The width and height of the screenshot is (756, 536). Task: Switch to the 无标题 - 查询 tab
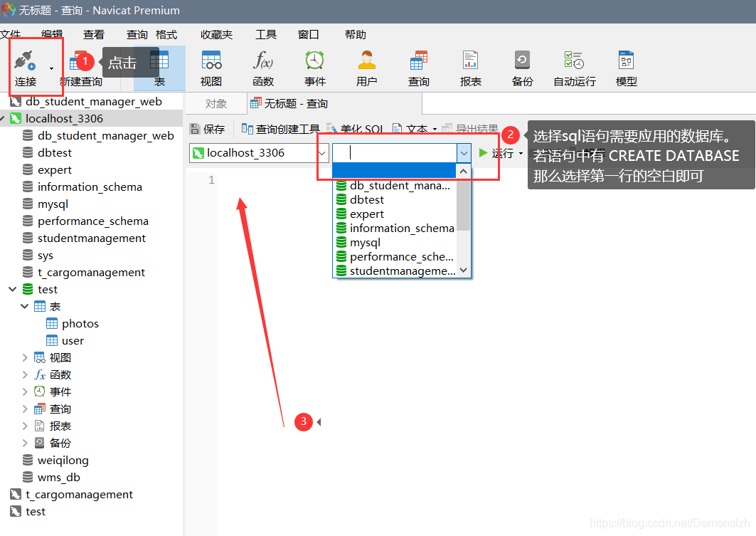click(336, 104)
